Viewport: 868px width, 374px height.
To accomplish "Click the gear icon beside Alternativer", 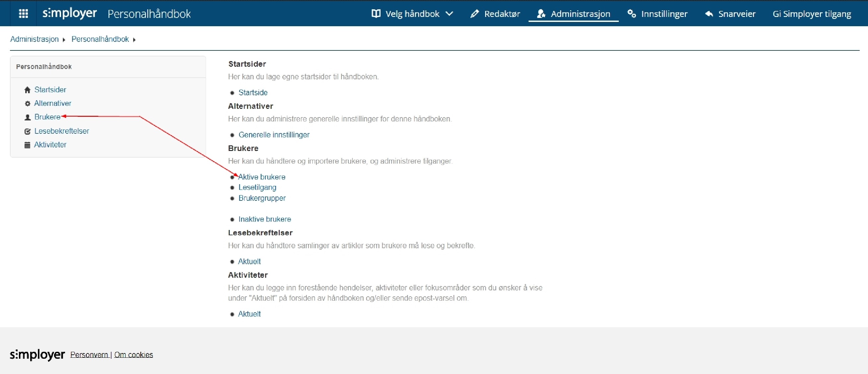I will [28, 104].
